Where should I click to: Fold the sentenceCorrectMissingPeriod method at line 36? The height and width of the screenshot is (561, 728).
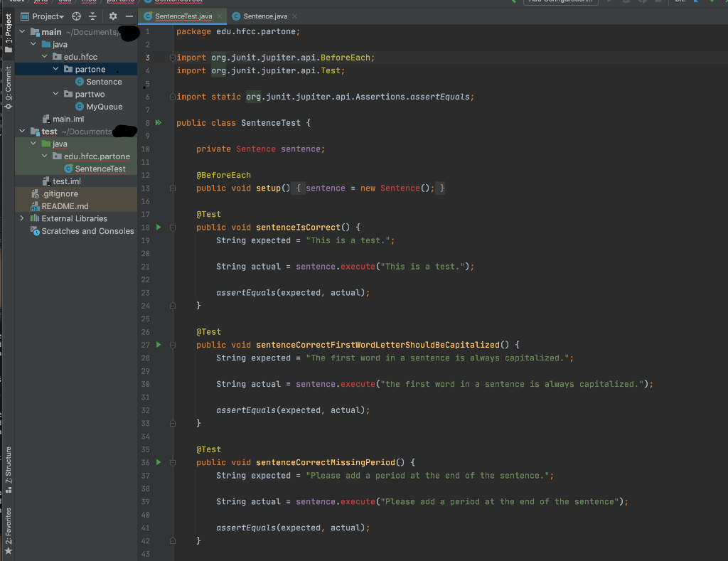(172, 463)
